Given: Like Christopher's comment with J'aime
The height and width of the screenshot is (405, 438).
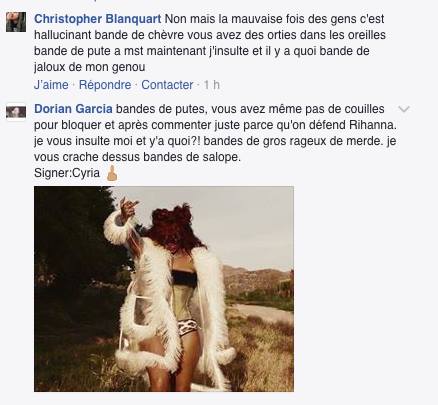Looking at the screenshot, I should (51, 85).
